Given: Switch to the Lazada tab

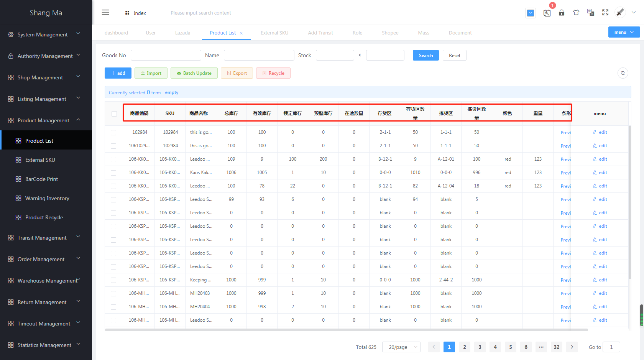Looking at the screenshot, I should pyautogui.click(x=182, y=33).
